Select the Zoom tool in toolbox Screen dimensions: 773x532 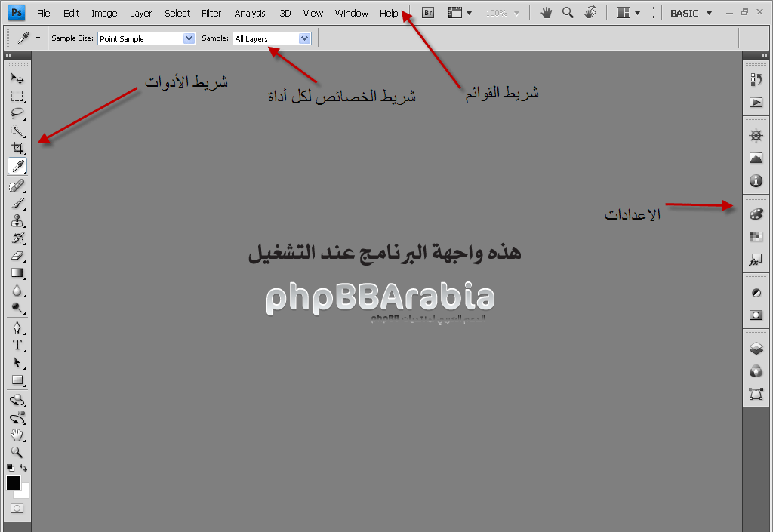coord(17,452)
